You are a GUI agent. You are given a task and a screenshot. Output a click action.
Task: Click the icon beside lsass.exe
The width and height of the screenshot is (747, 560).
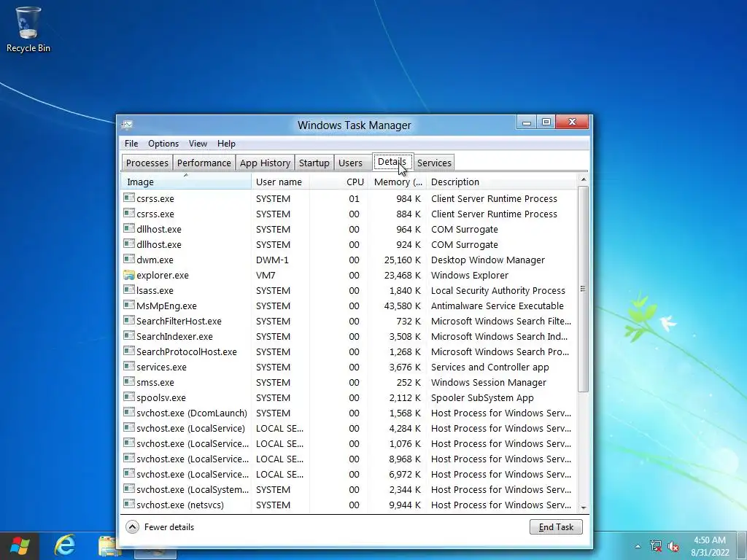click(x=128, y=289)
